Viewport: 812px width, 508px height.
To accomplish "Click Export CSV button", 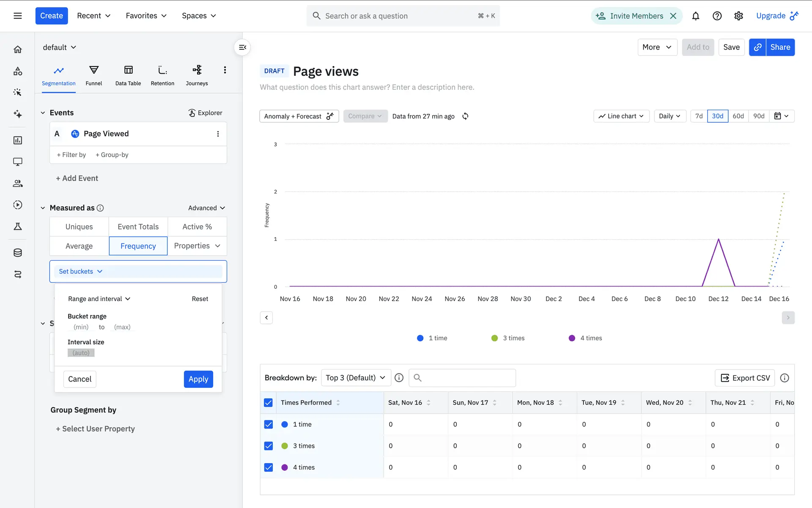I will pos(745,378).
